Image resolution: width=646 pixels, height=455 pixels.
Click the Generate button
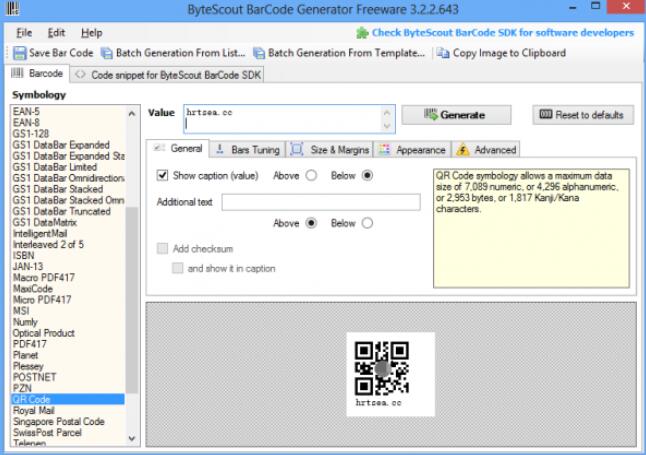click(456, 115)
